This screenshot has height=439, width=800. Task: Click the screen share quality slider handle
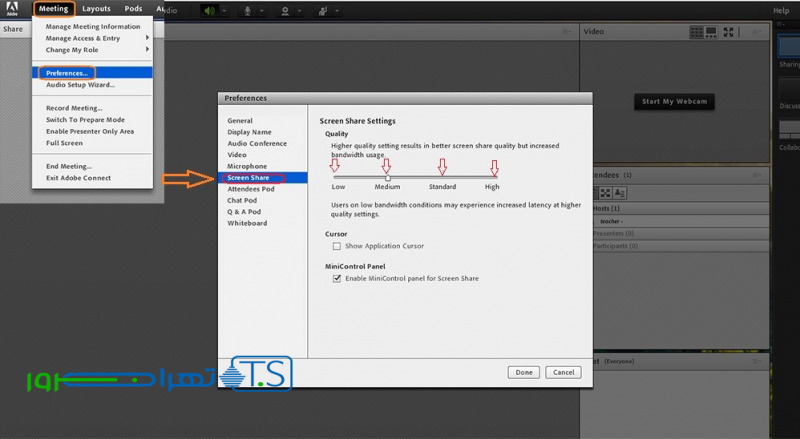point(387,177)
